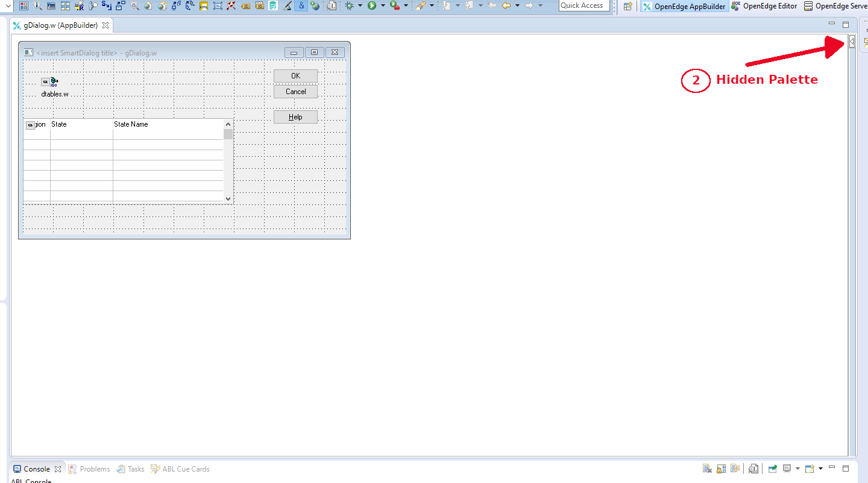Screen dimensions: 868x483
Task: Open the New Console View dropdown arrow
Action: 820,469
